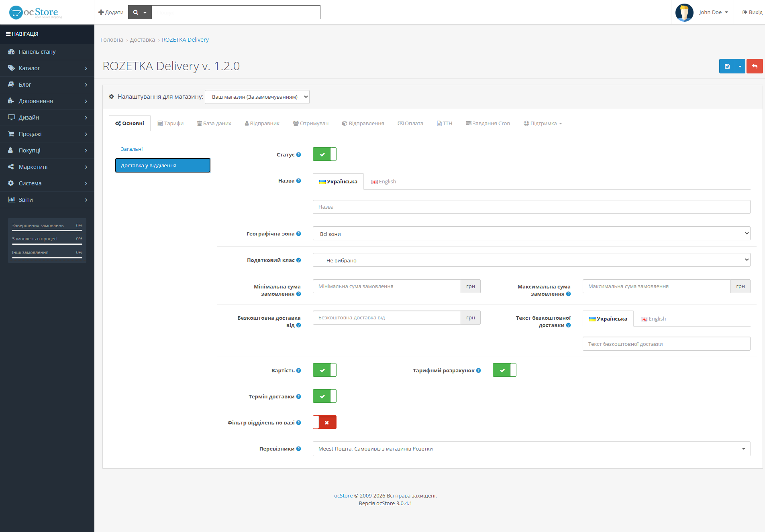Click help icon next to Статус
The height and width of the screenshot is (532, 765).
(x=298, y=154)
